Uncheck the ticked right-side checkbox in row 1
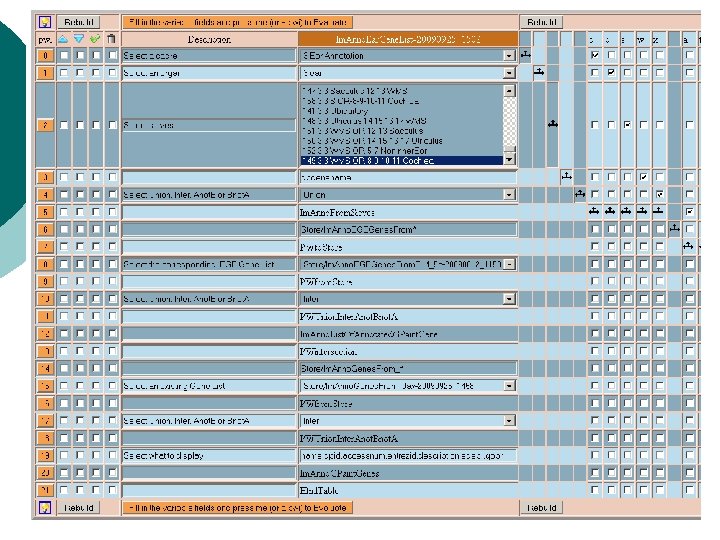 [x=611, y=73]
